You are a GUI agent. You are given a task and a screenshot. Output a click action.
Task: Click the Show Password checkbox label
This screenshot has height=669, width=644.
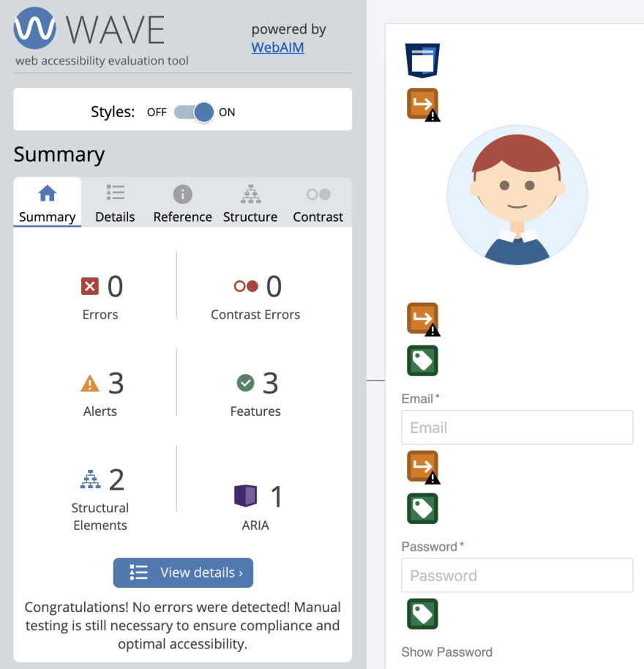coord(446,651)
